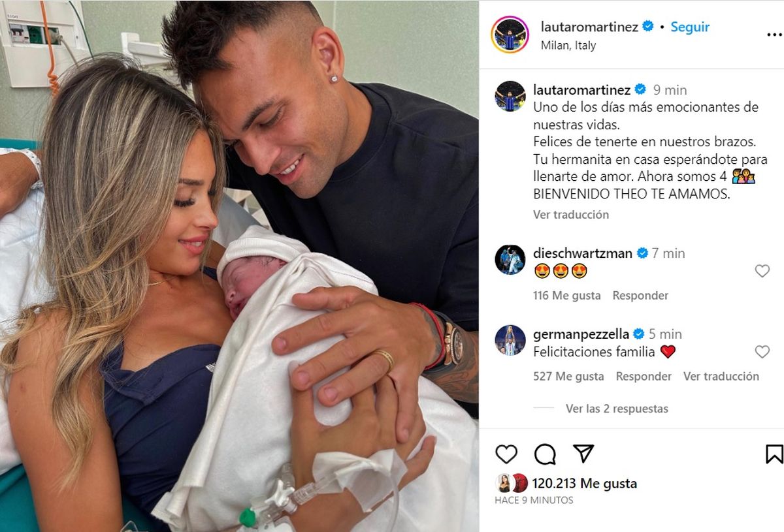Open dieschwartzman's avatar

click(510, 259)
